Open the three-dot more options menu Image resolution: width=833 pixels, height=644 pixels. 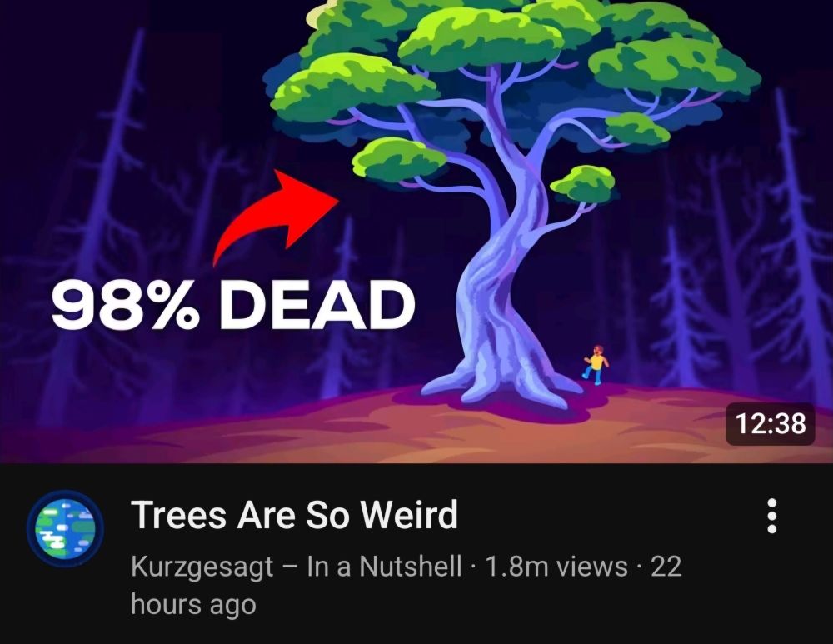coord(772,516)
